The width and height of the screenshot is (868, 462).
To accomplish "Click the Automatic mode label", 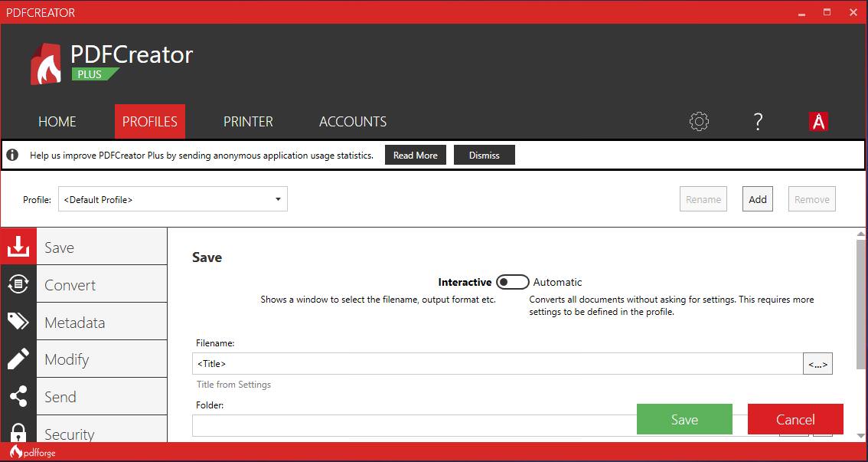I will point(557,282).
